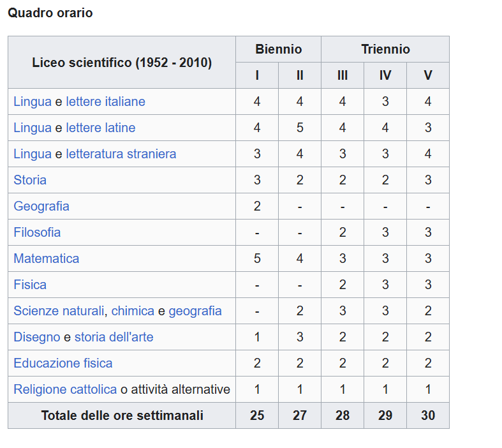This screenshot has height=448, width=502.
Task: Click the "lettere latine" link
Action: tap(100, 128)
